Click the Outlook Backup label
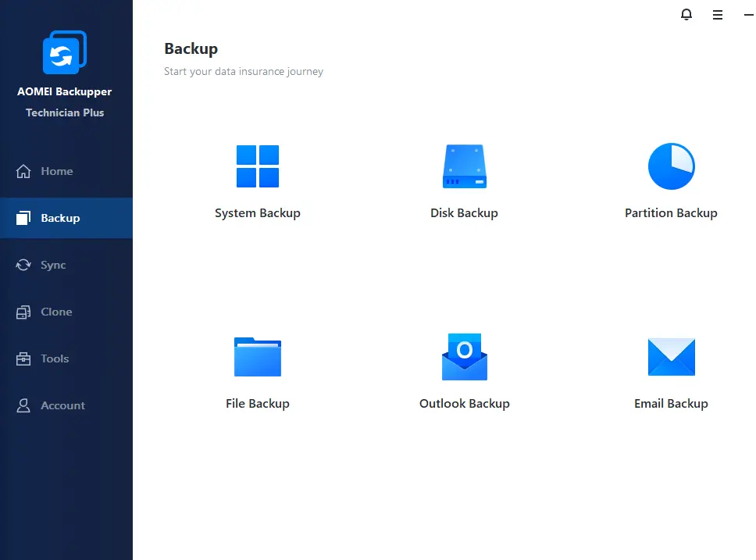This screenshot has height=560, width=756. point(465,404)
